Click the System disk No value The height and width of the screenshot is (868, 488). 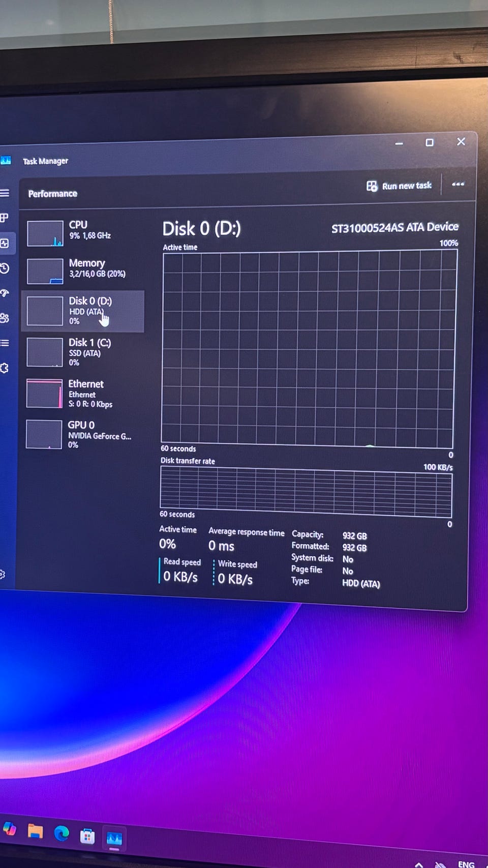pyautogui.click(x=348, y=559)
